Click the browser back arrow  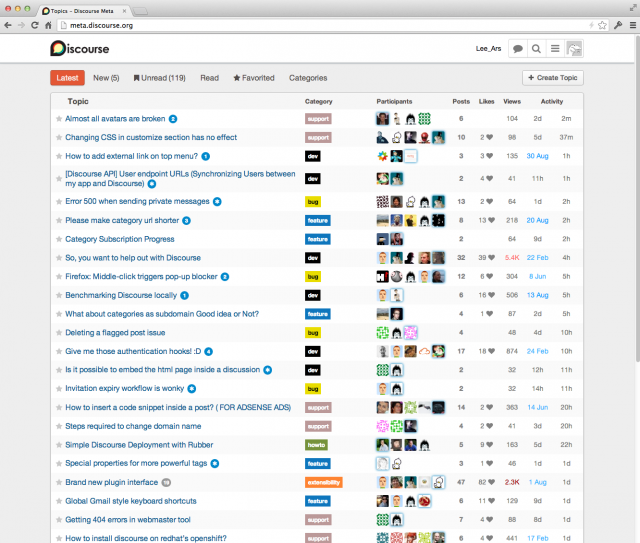[x=8, y=25]
